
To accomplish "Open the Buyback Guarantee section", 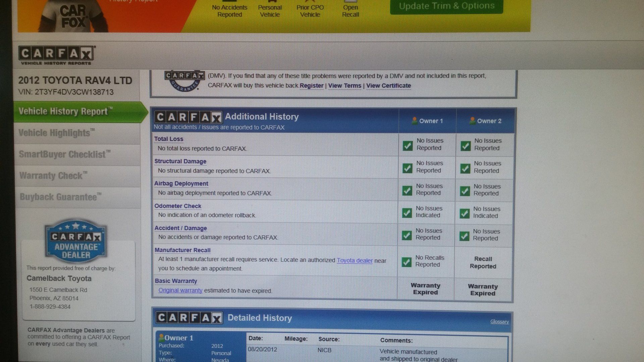I will (x=77, y=197).
